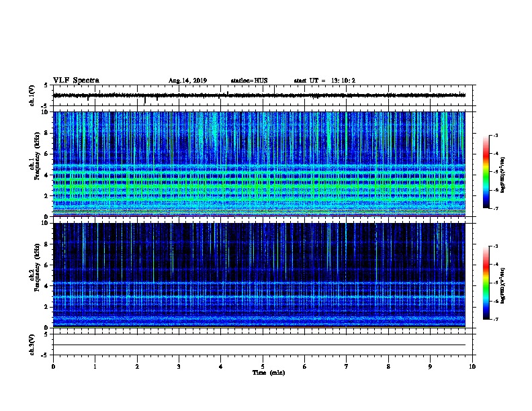Click the "VLF Spectra" title text

tap(76, 81)
